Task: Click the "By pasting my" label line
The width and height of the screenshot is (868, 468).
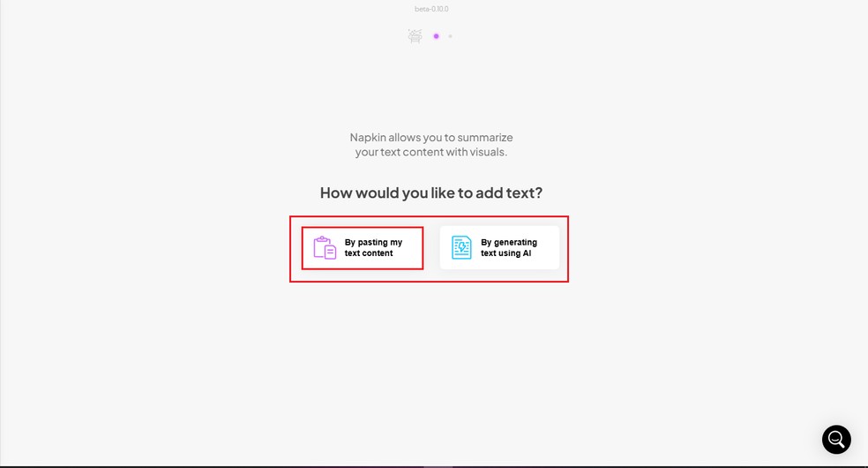Action: coord(373,242)
